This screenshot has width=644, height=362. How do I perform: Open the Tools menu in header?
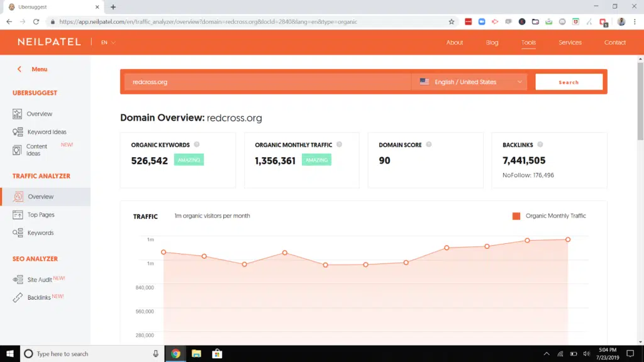[528, 43]
